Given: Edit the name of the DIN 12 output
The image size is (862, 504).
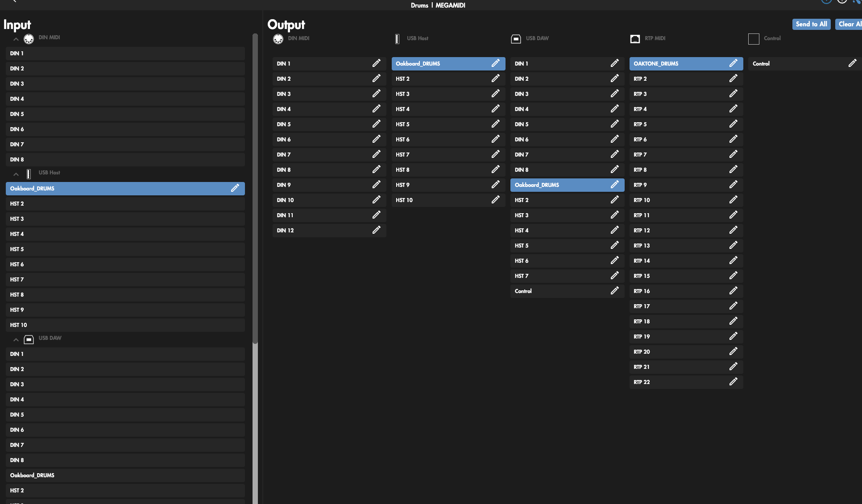Looking at the screenshot, I should click(x=376, y=230).
